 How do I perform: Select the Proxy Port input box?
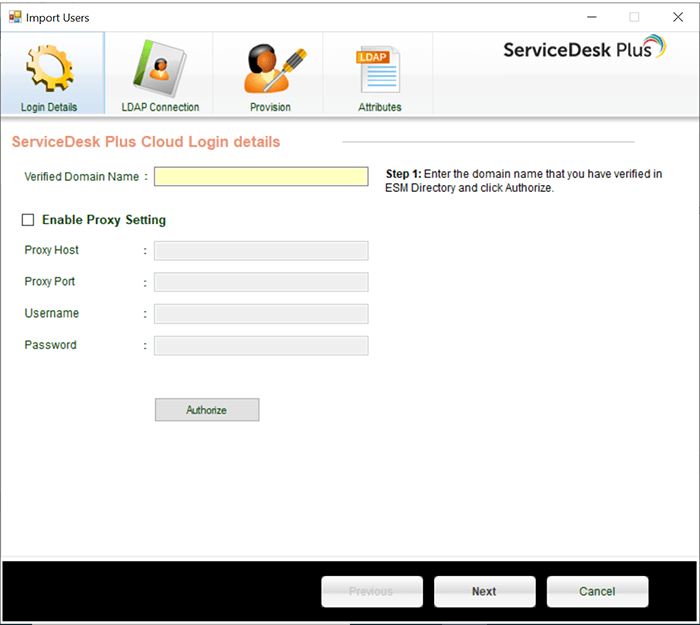coord(261,282)
